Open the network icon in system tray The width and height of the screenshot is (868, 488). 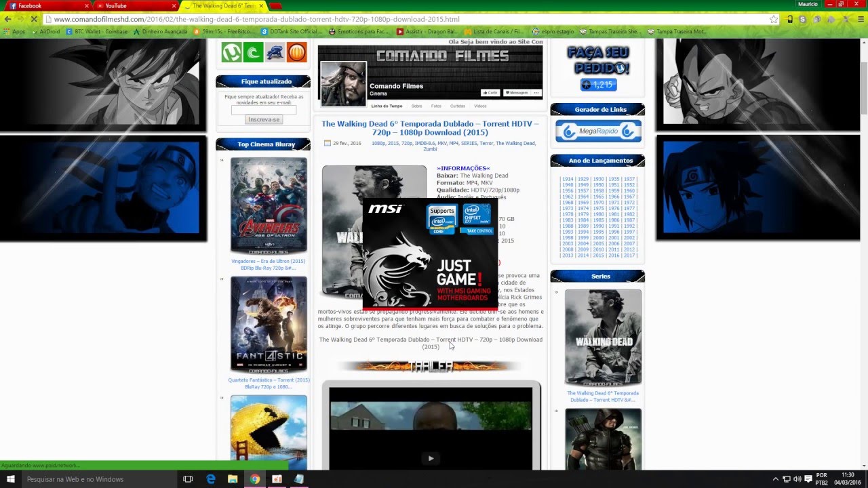[787, 479]
